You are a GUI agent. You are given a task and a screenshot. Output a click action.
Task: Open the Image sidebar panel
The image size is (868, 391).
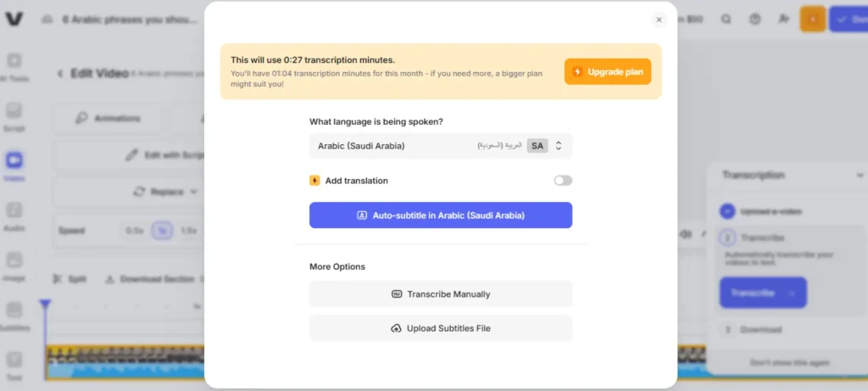coord(14,265)
